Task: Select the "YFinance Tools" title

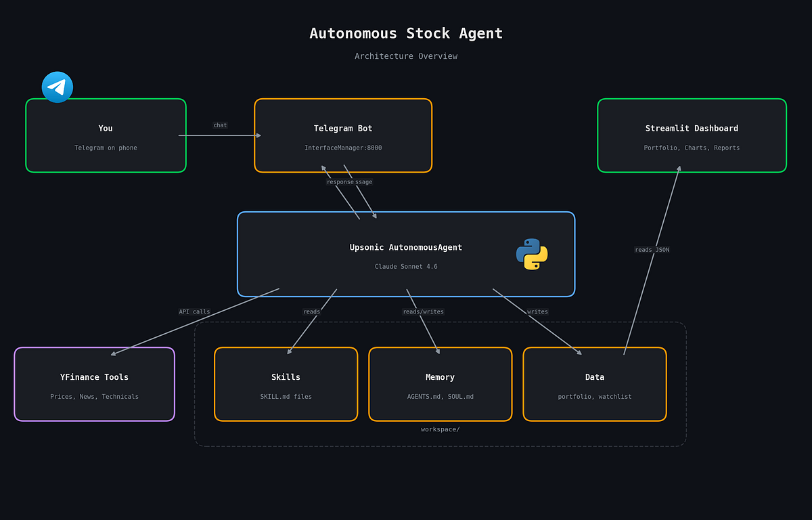Action: (94, 377)
